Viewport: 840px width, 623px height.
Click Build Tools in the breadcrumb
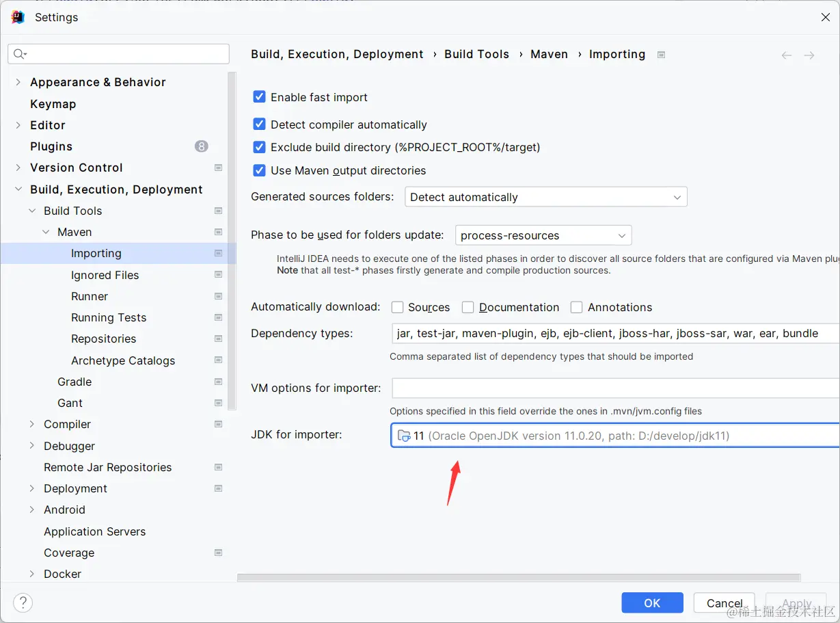tap(477, 54)
